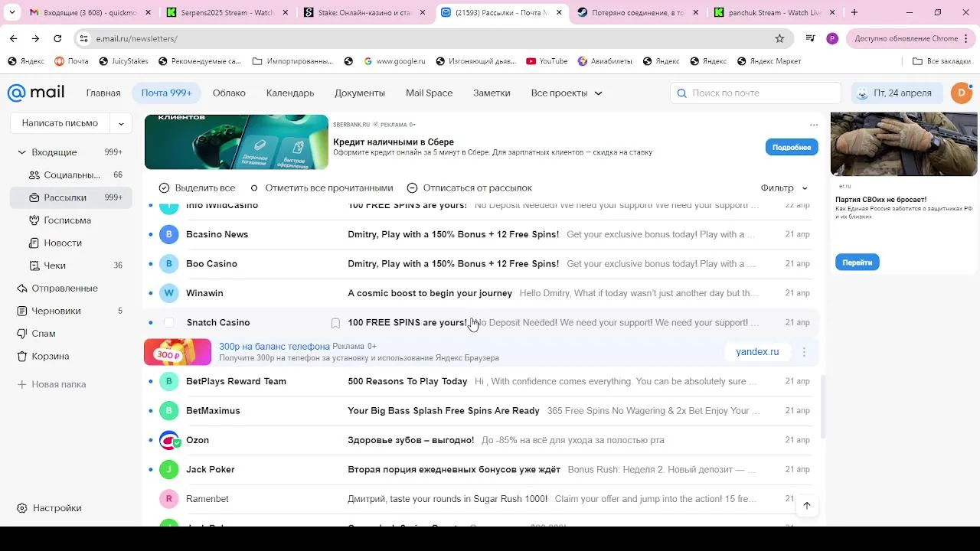
Task: Click the user avatar D icon
Action: tap(961, 93)
